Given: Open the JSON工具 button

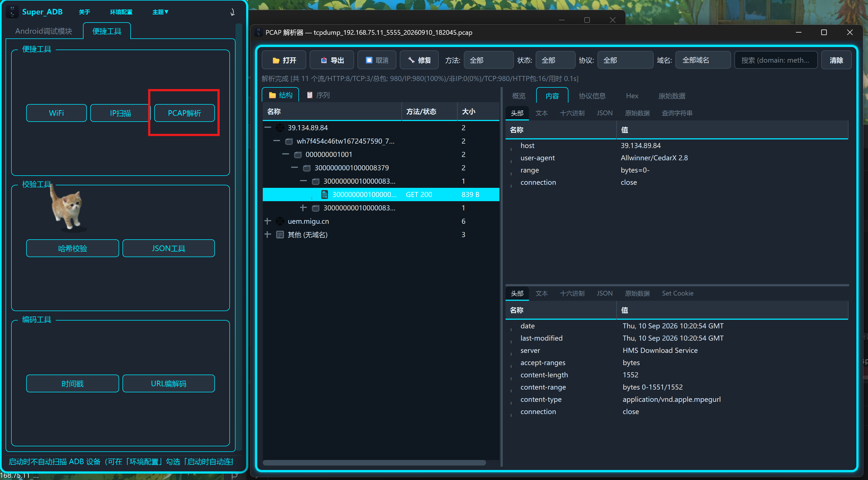Looking at the screenshot, I should pos(168,248).
